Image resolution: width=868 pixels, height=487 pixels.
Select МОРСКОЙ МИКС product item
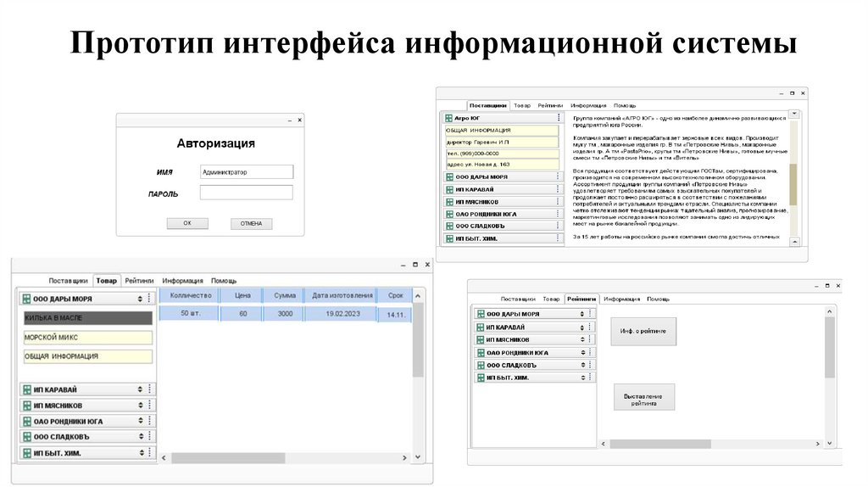87,338
